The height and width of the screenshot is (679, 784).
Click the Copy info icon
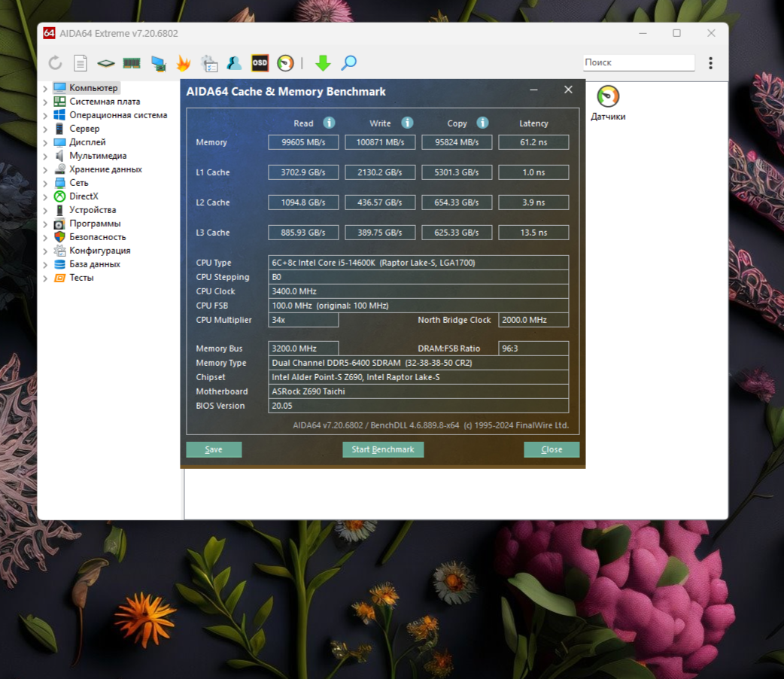(482, 123)
